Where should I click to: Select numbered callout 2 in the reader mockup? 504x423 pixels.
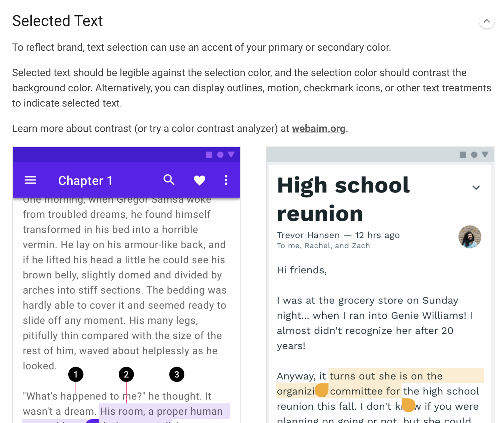pos(126,374)
